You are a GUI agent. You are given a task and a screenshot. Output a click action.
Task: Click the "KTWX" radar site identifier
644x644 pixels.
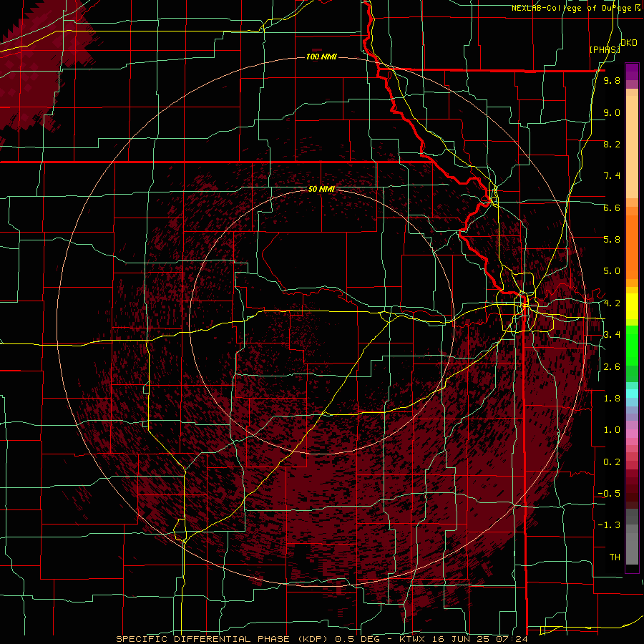[x=412, y=639]
